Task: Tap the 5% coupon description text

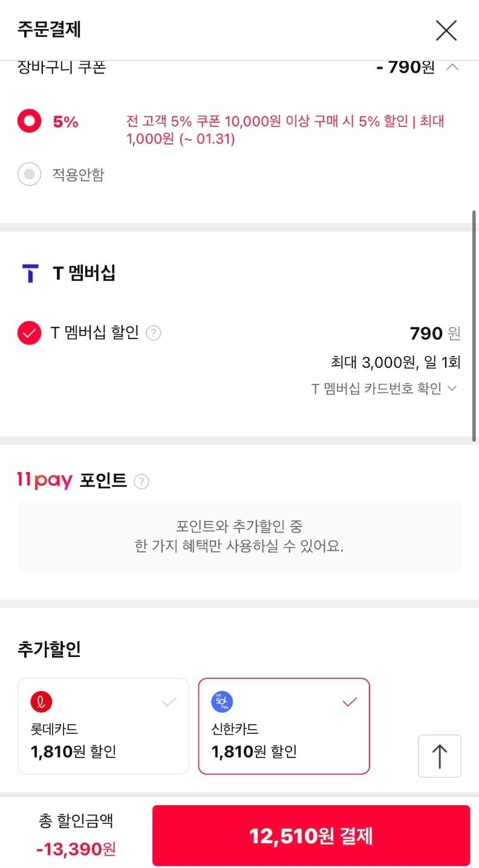Action: tap(285, 129)
